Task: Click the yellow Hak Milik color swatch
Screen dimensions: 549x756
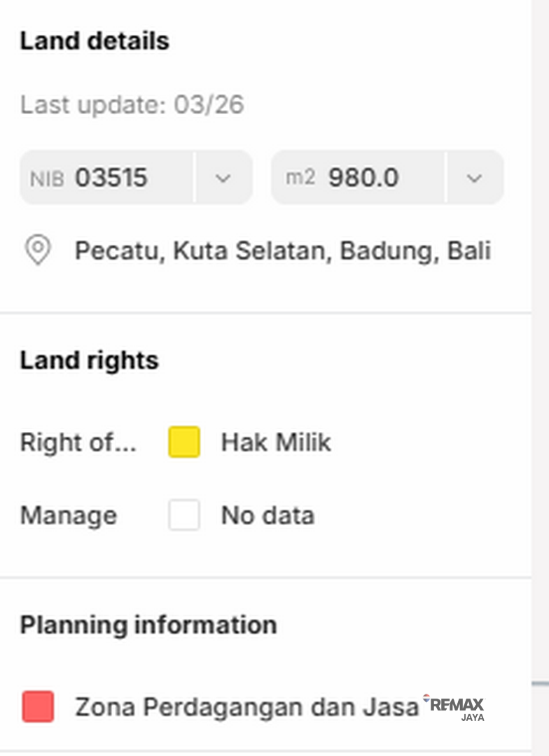Action: click(x=184, y=442)
